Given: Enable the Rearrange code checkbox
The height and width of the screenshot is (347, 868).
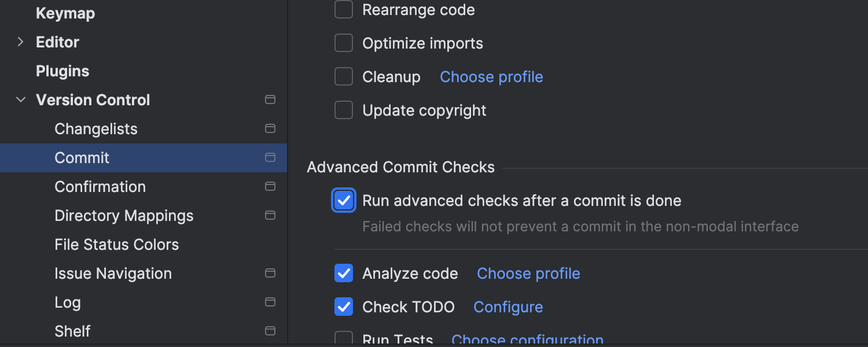Looking at the screenshot, I should point(344,10).
